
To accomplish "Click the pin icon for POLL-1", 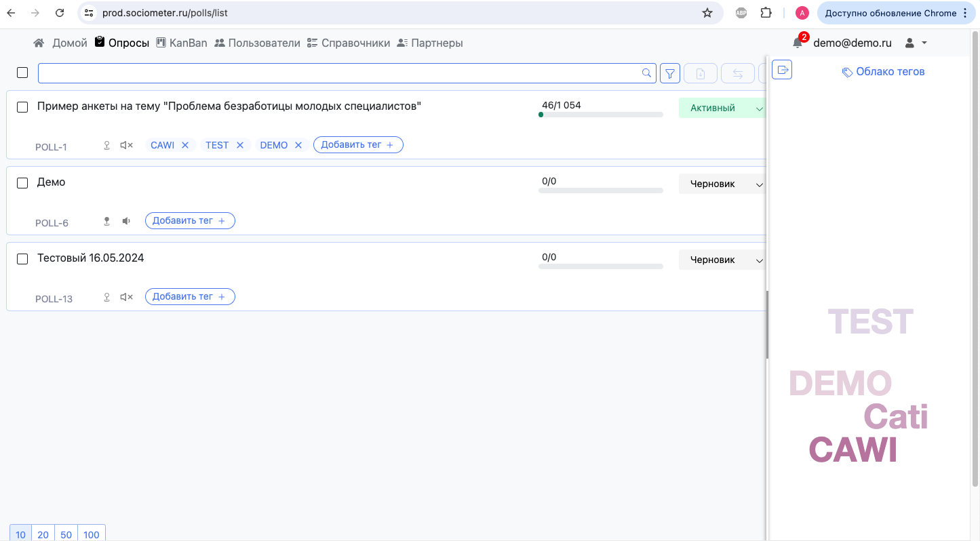I will 106,145.
